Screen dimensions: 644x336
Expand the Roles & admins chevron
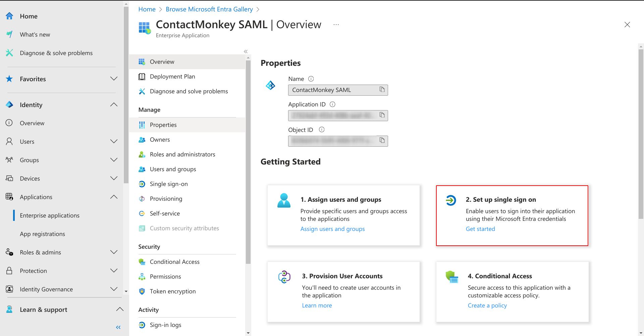click(x=114, y=252)
